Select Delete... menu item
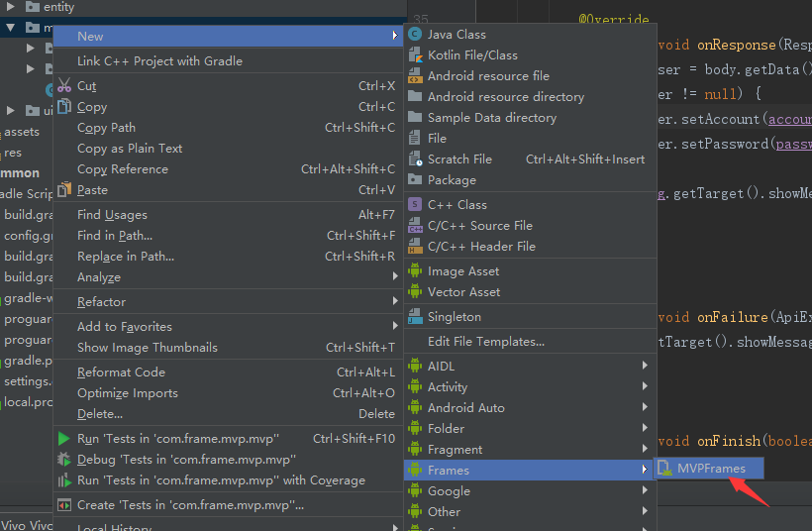Screen dimensions: 812x531 228,414
